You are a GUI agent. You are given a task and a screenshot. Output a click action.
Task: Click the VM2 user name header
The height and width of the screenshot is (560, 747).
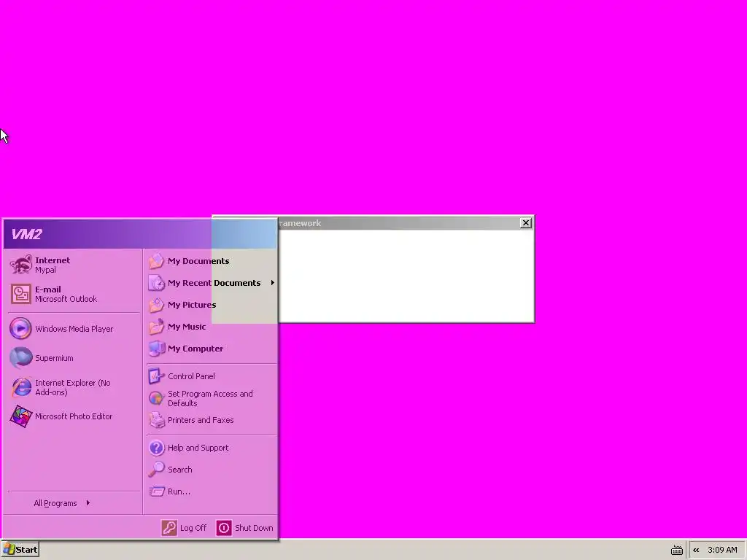26,234
